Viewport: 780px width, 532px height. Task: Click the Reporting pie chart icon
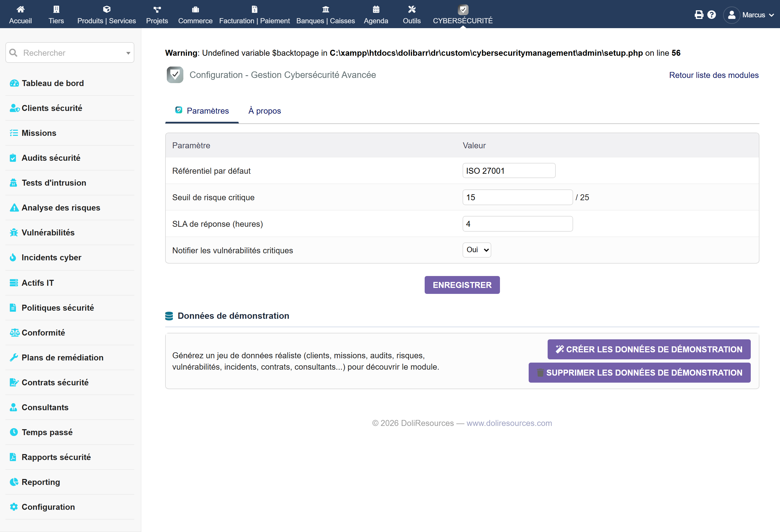tap(14, 482)
